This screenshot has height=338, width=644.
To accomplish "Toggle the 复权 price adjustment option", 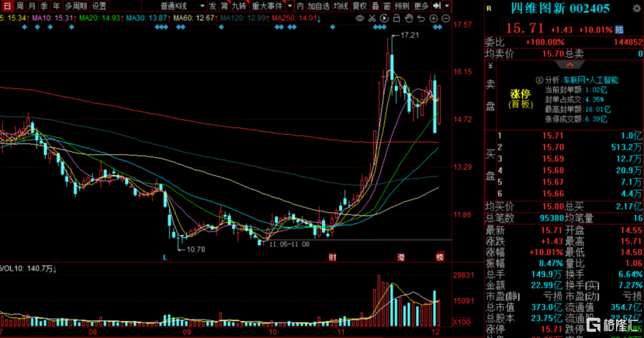I will point(359,5).
